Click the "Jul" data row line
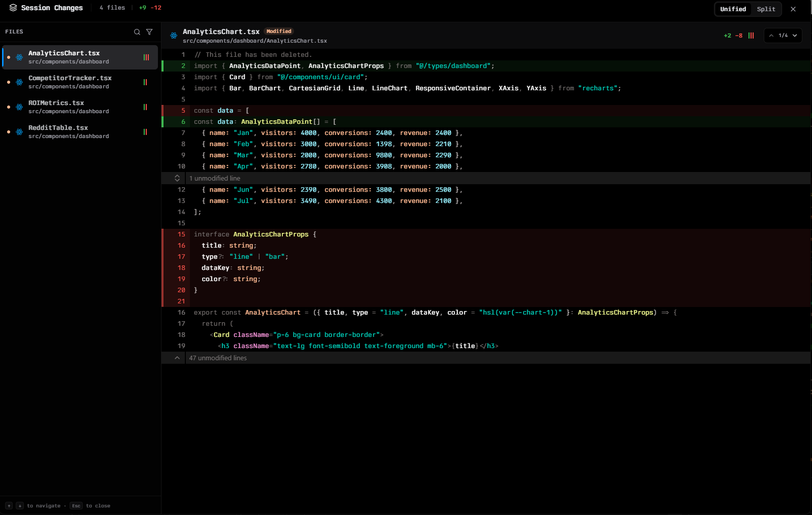The height and width of the screenshot is (515, 812). tap(486, 201)
